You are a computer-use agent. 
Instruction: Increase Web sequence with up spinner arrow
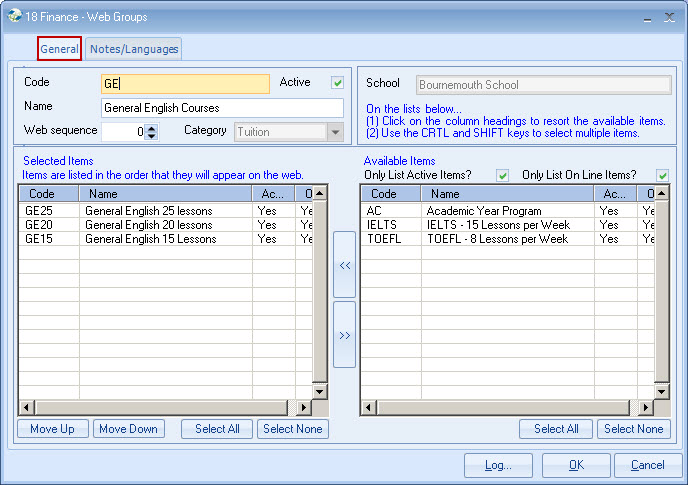151,127
